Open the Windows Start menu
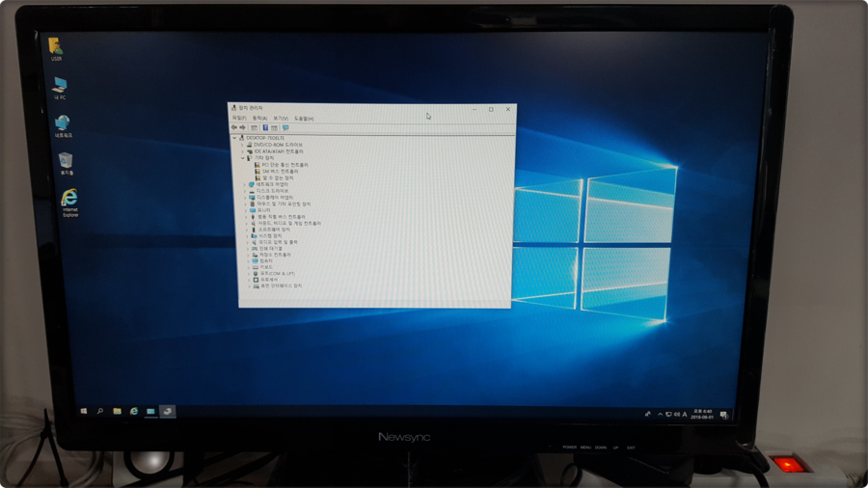The height and width of the screenshot is (488, 868). pos(84,411)
